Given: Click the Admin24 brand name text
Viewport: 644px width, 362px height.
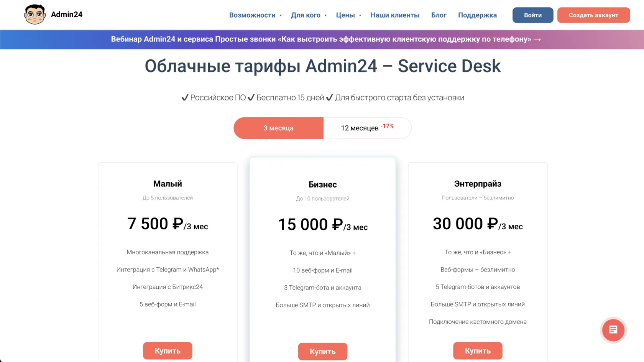Looking at the screenshot, I should [67, 15].
